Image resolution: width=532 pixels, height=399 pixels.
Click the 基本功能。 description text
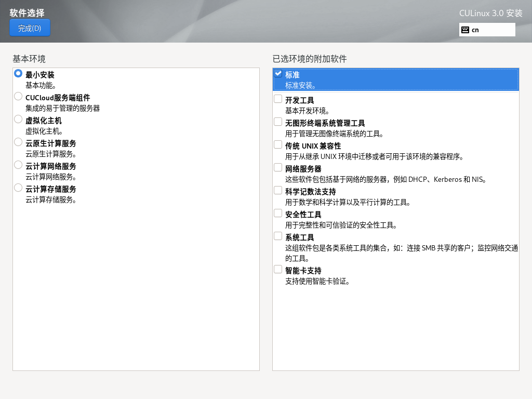pos(41,85)
